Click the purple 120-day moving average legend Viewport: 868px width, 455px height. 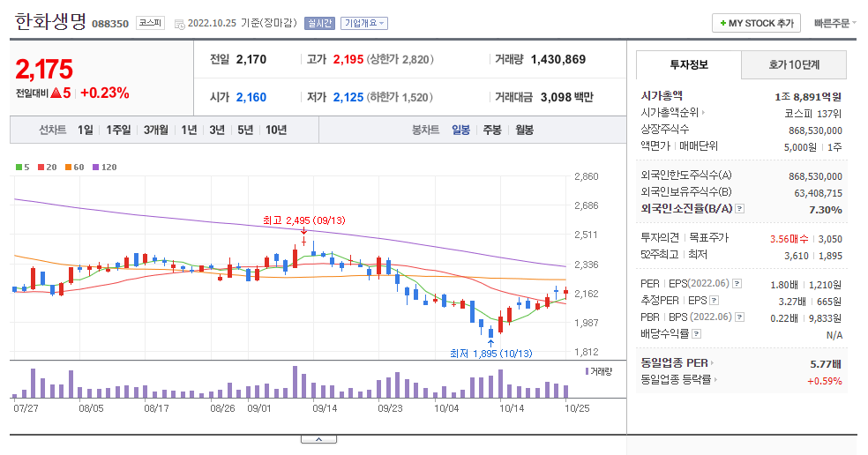click(105, 168)
